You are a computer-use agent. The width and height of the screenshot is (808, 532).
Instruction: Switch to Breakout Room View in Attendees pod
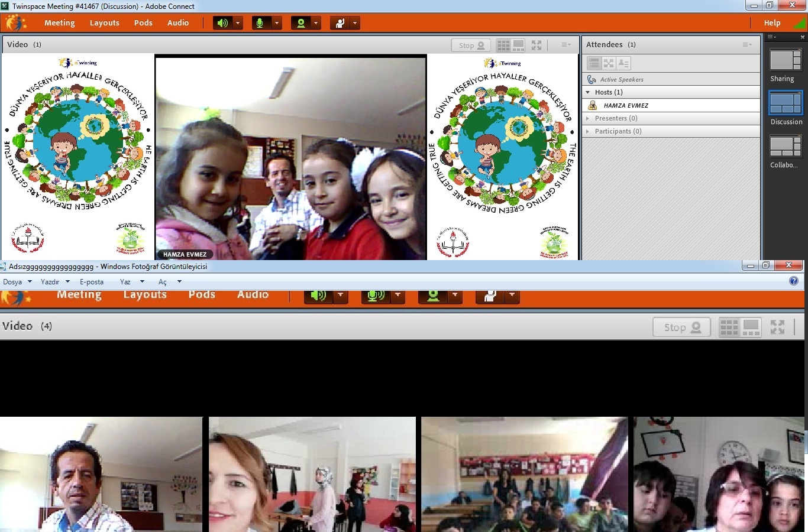609,63
